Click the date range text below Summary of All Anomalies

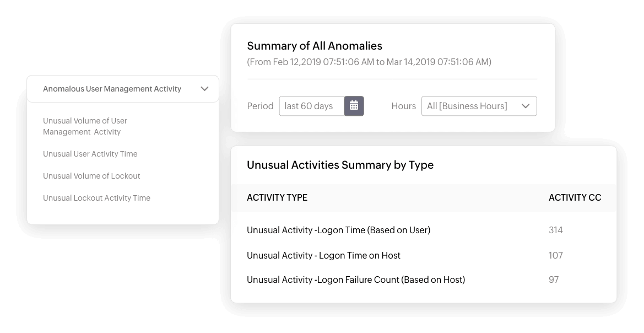coord(369,62)
